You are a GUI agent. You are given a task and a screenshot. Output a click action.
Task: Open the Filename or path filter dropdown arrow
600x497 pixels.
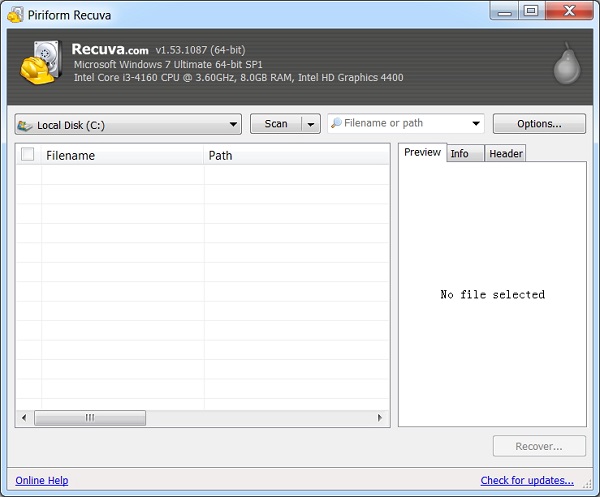click(x=476, y=123)
